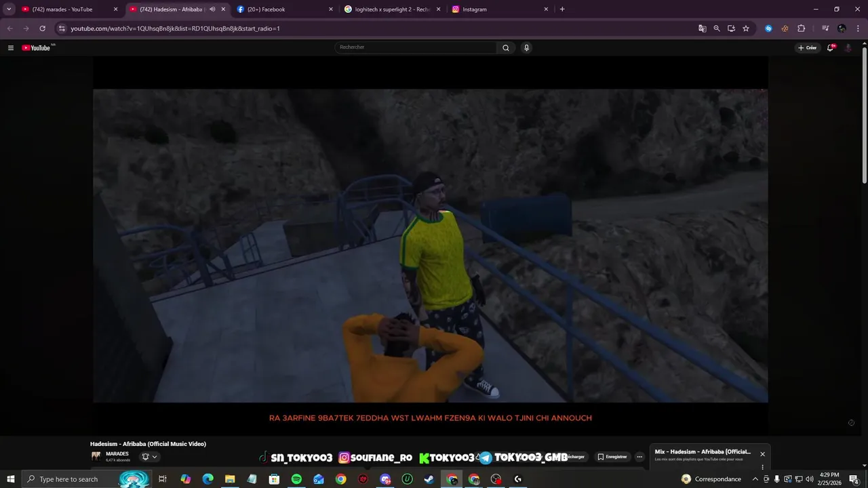Click the Correspondance taskbar widget
Screen dimensions: 868x488
point(711,479)
